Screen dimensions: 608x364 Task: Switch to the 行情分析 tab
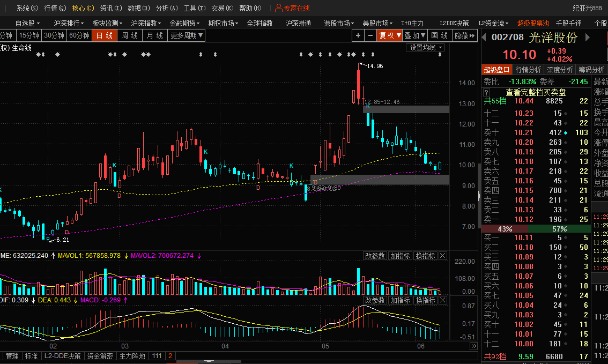click(x=528, y=70)
